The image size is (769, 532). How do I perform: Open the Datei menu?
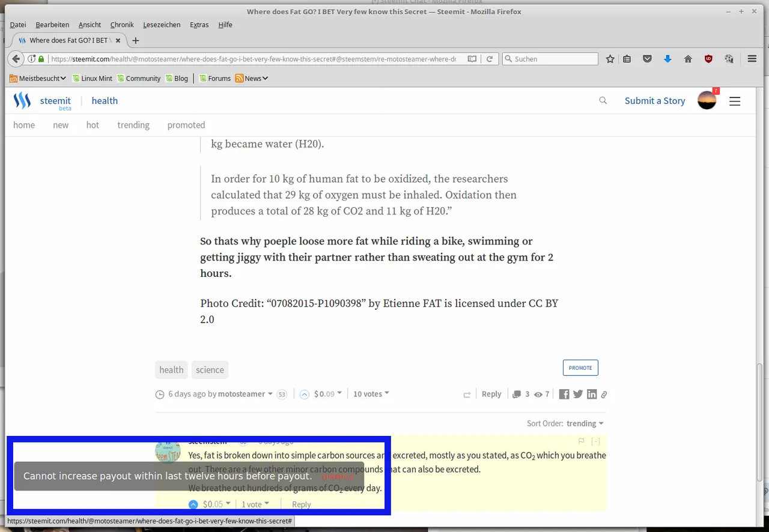pyautogui.click(x=18, y=25)
